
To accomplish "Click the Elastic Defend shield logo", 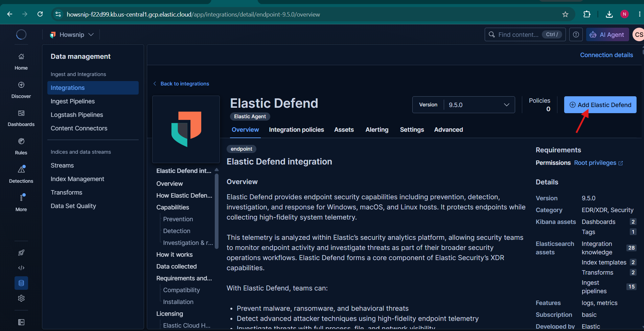I will click(186, 129).
